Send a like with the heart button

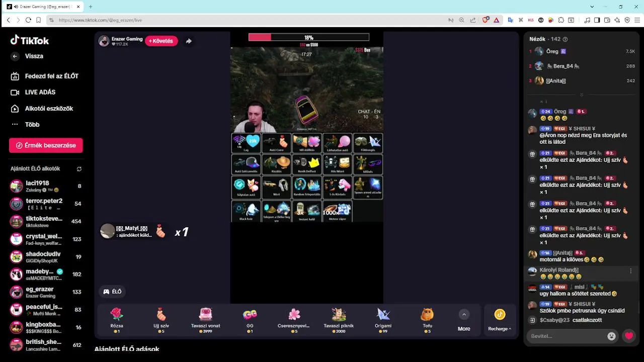[x=629, y=336]
